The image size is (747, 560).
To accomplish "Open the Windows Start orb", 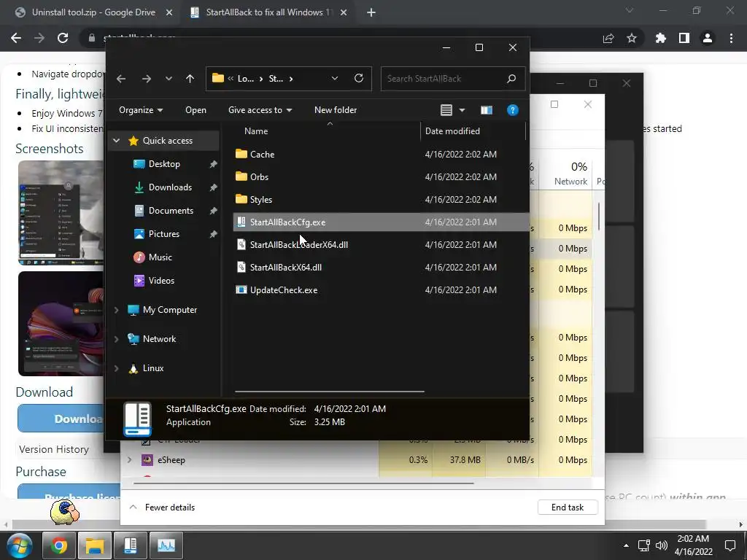I will (x=20, y=545).
